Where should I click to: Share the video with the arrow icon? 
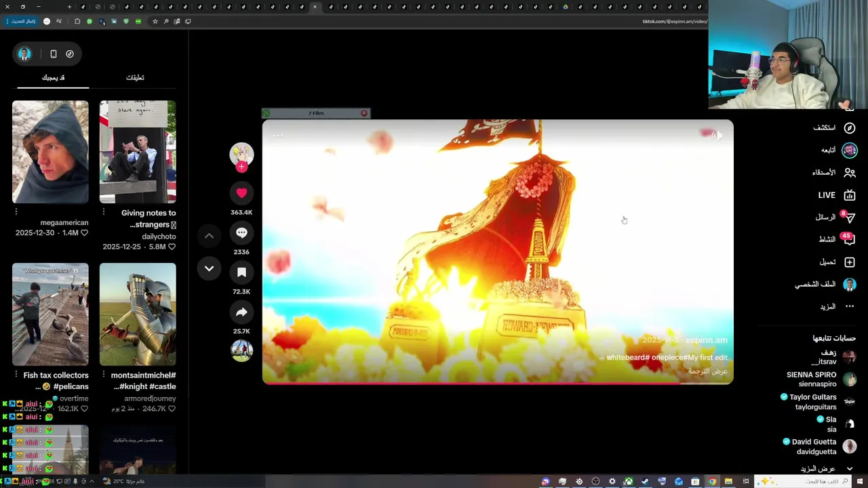241,312
